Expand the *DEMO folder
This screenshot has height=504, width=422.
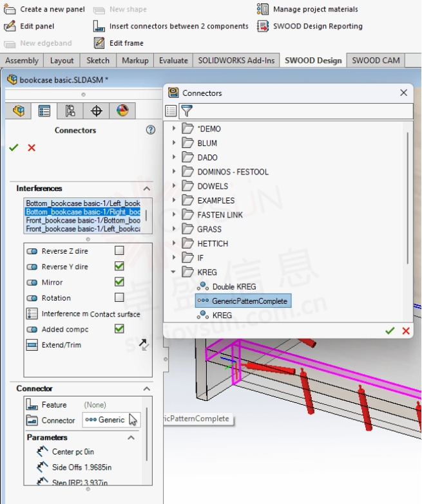(x=174, y=128)
